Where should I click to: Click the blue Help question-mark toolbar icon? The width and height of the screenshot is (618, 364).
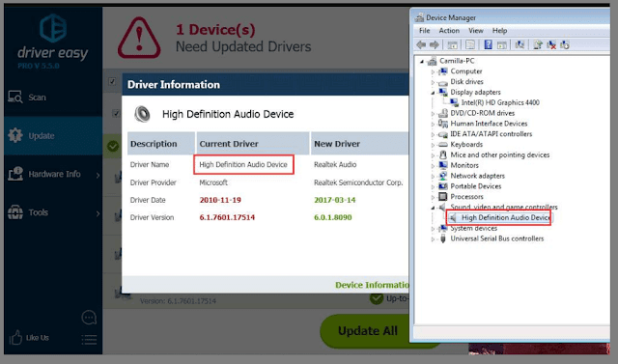[x=488, y=45]
